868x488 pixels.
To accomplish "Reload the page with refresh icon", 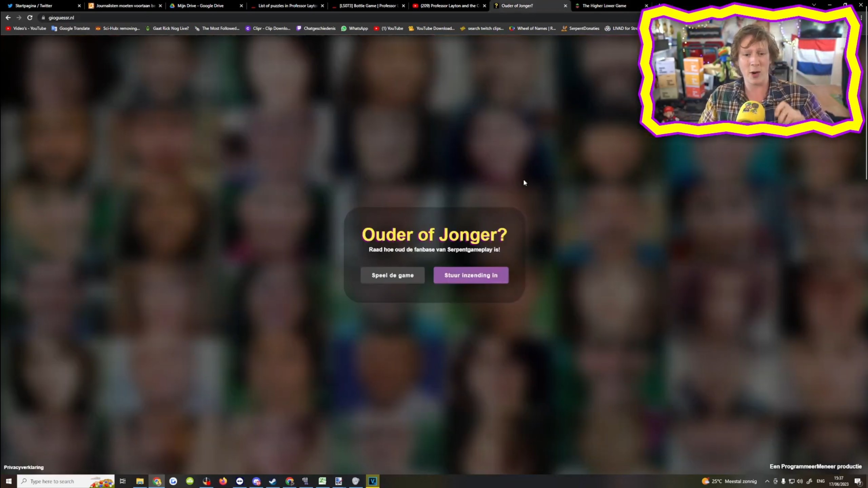I will coord(30,18).
